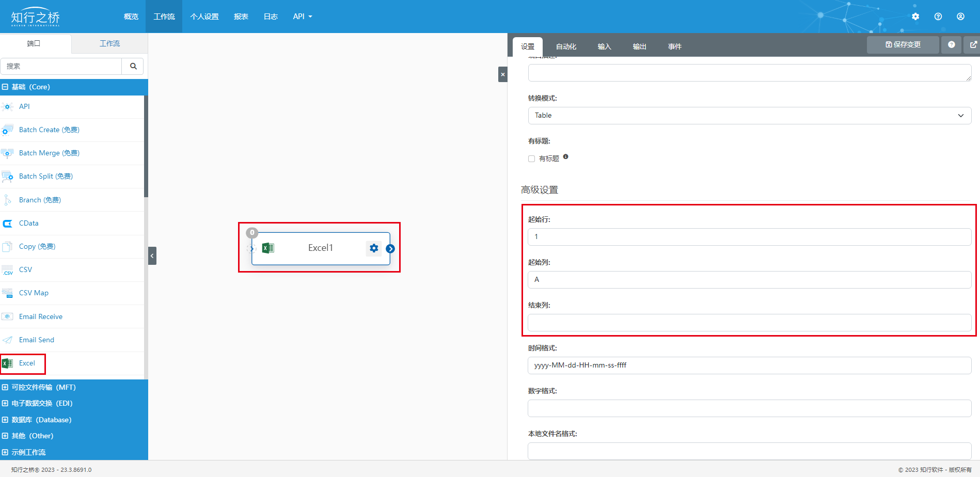Viewport: 980px width, 477px height.
Task: Click the gear icon on Excel1 node
Action: tap(374, 248)
